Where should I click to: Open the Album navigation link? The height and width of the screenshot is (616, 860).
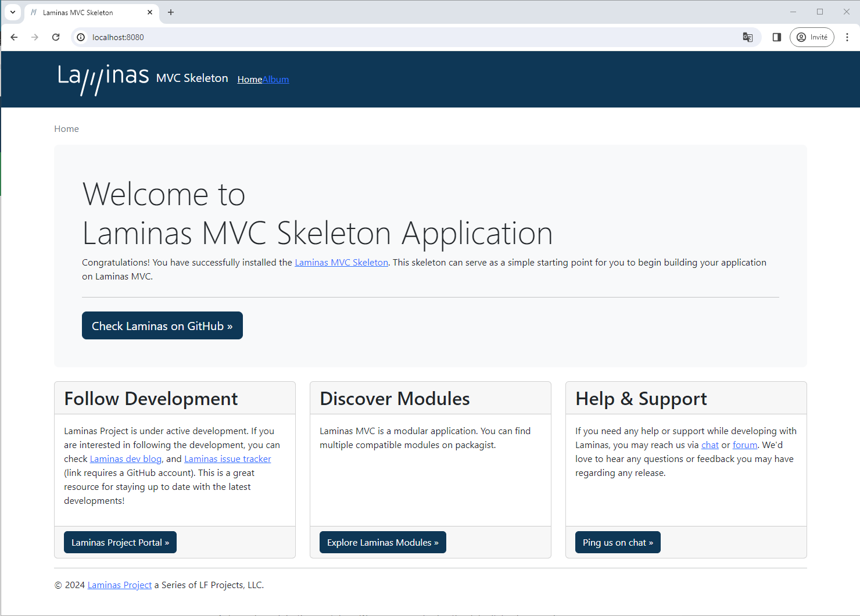point(275,79)
